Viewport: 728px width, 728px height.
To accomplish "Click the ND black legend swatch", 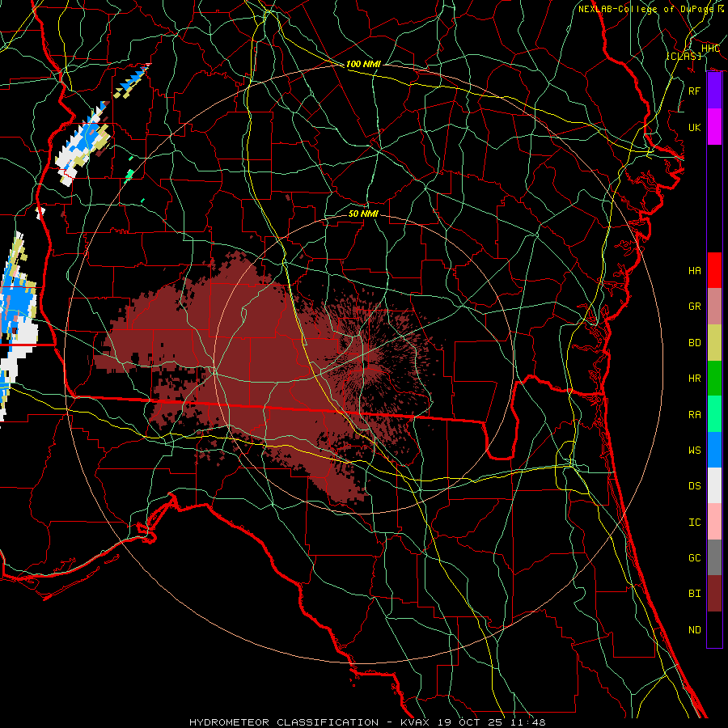I will tap(714, 629).
